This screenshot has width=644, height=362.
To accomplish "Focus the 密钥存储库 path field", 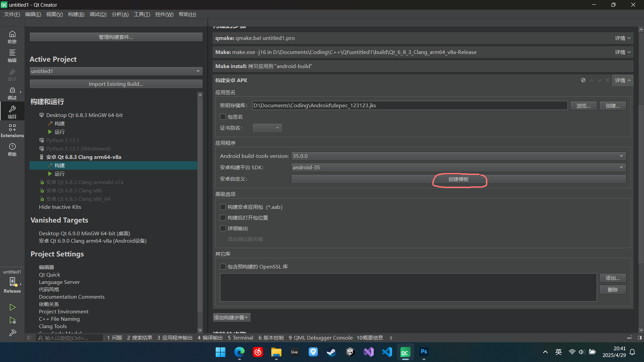I will click(410, 106).
